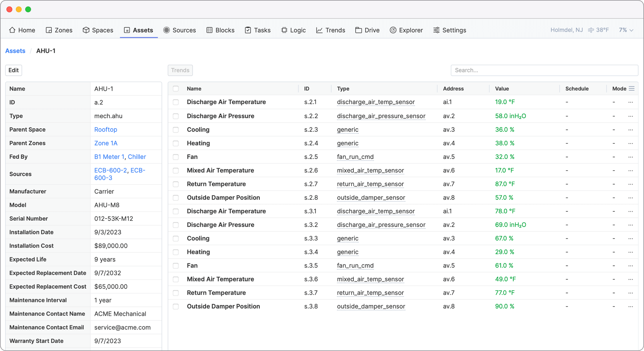Click the Home house icon
The image size is (644, 351).
click(12, 30)
